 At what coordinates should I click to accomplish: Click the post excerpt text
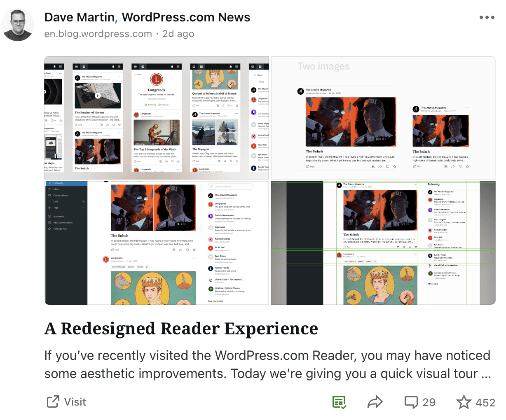pyautogui.click(x=268, y=364)
